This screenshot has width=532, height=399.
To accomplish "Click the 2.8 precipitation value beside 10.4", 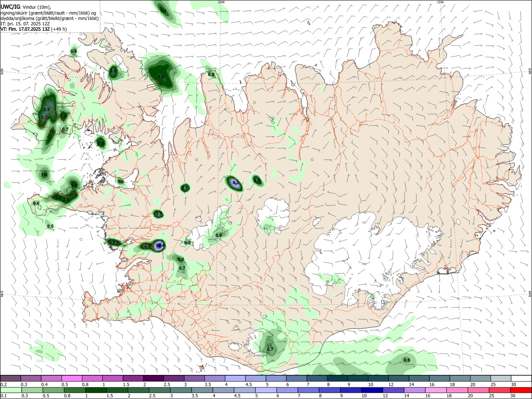I will (x=147, y=246).
